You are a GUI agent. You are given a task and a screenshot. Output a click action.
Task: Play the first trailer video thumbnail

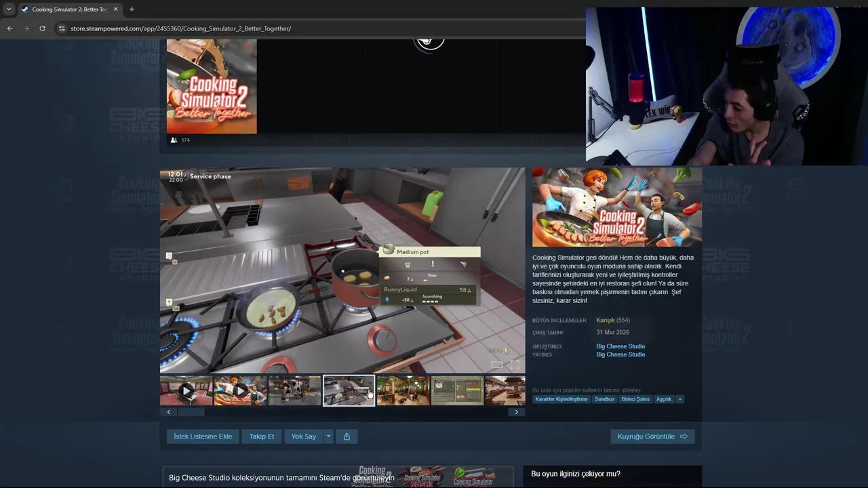coord(186,391)
